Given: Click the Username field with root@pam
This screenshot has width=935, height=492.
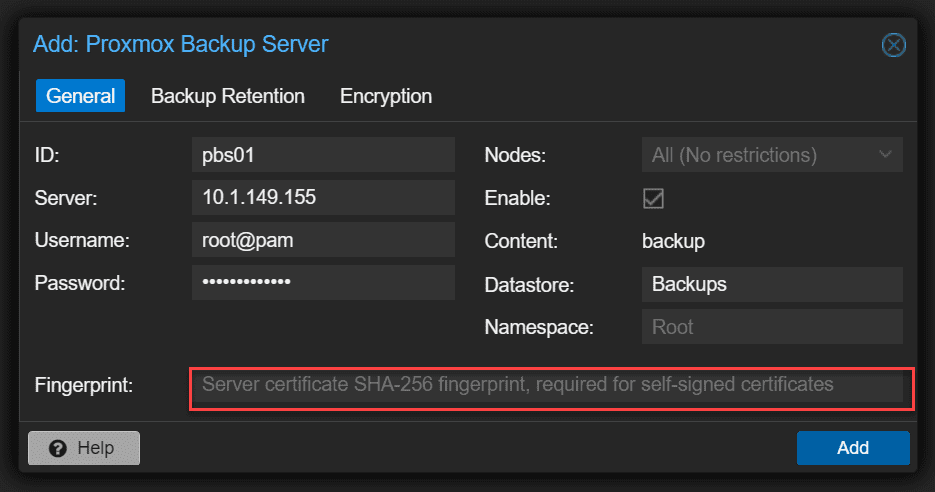Looking at the screenshot, I should pos(323,241).
